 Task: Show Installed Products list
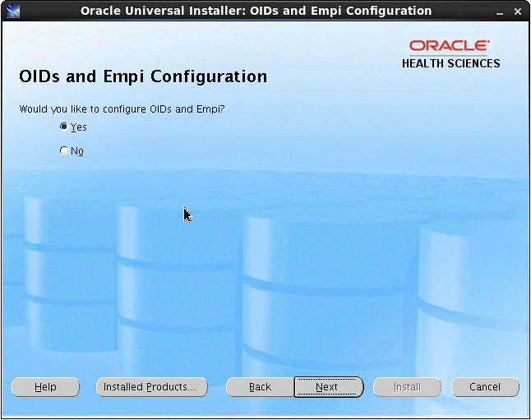152,387
